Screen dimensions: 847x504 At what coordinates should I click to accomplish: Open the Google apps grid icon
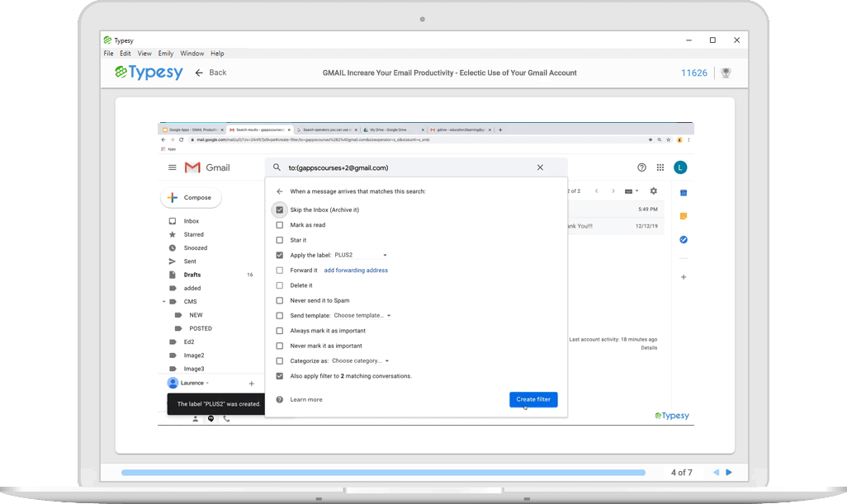660,167
